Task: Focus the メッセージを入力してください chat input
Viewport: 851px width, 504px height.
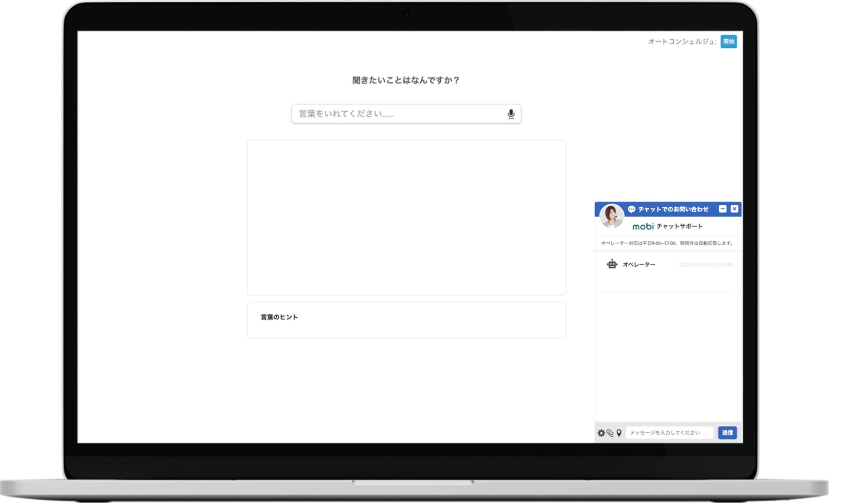Action: point(669,432)
